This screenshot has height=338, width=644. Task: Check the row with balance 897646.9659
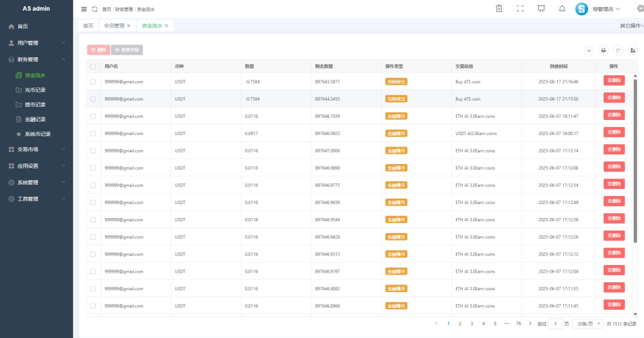[93, 202]
